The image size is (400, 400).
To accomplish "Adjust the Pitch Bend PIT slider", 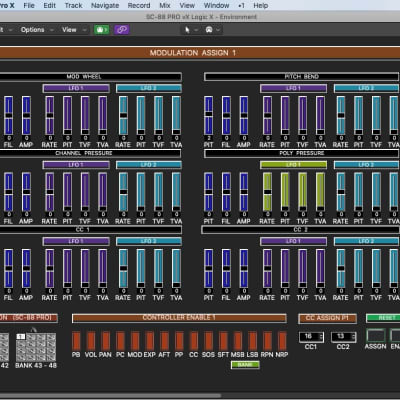I will click(209, 115).
